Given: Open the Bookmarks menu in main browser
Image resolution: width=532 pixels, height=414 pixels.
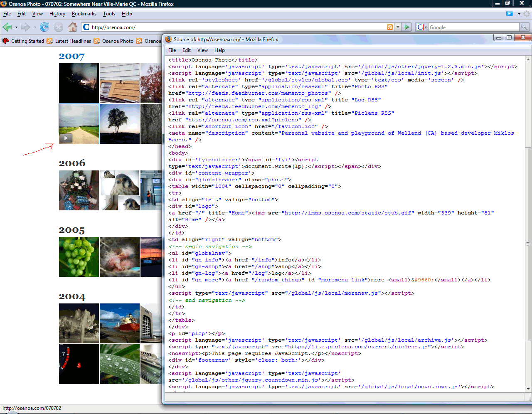Looking at the screenshot, I should pyautogui.click(x=84, y=14).
